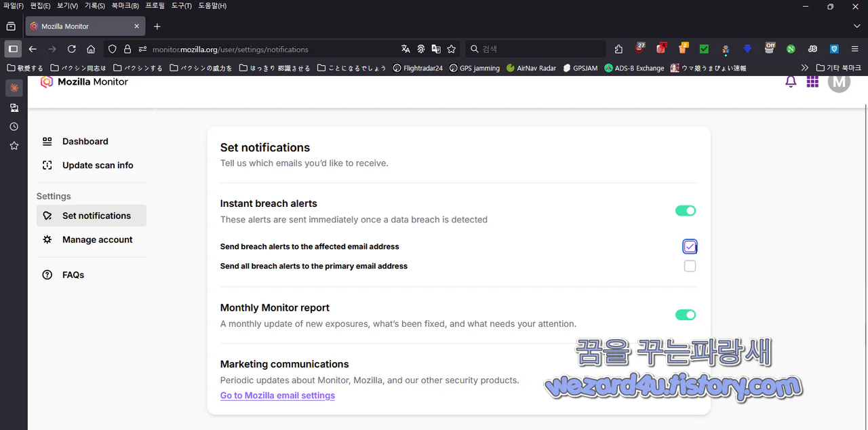The image size is (868, 430).
Task: Turn off Monthly Monitor report toggle
Action: 686,315
